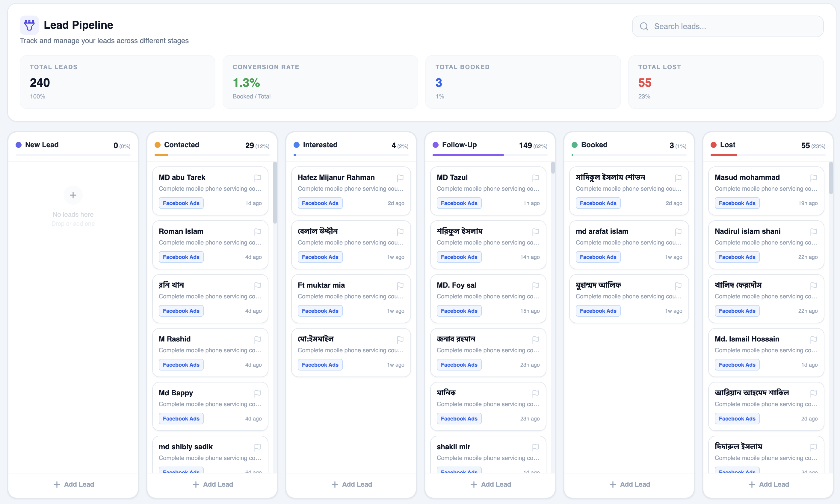Flag the মুহাম্মদ আলিফ lead card
Viewport: 840px width, 504px height.
pyautogui.click(x=678, y=286)
